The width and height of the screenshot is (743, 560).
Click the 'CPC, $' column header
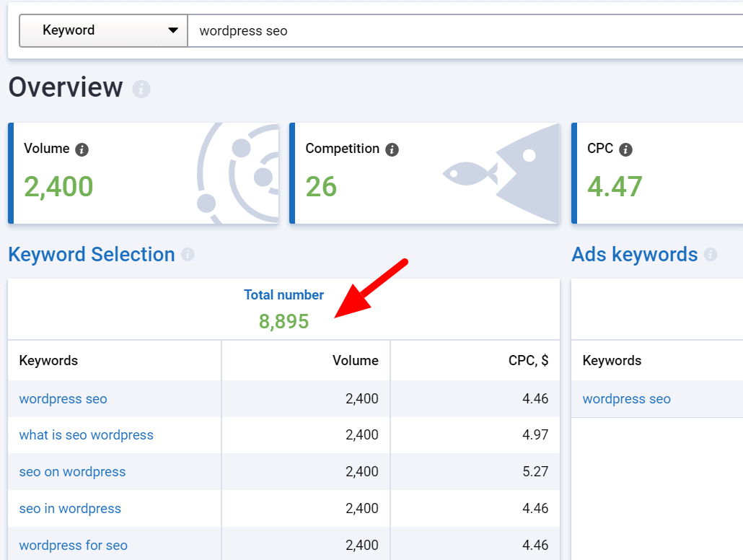pos(528,360)
